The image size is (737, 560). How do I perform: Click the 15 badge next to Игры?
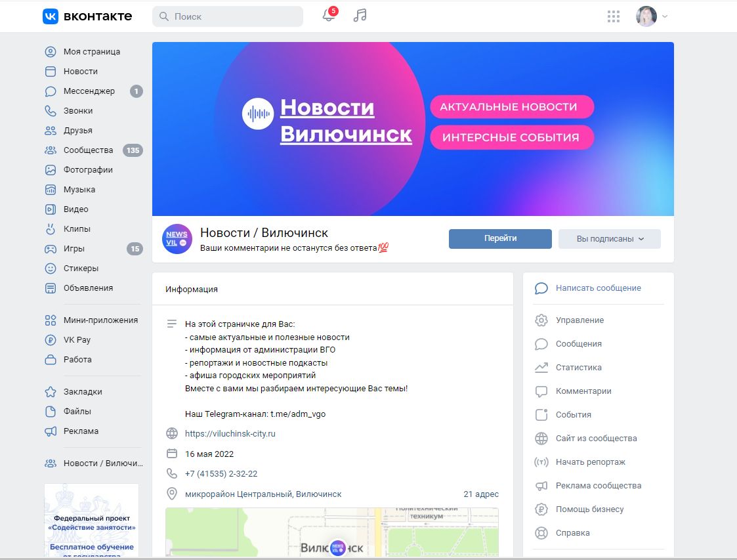[135, 249]
